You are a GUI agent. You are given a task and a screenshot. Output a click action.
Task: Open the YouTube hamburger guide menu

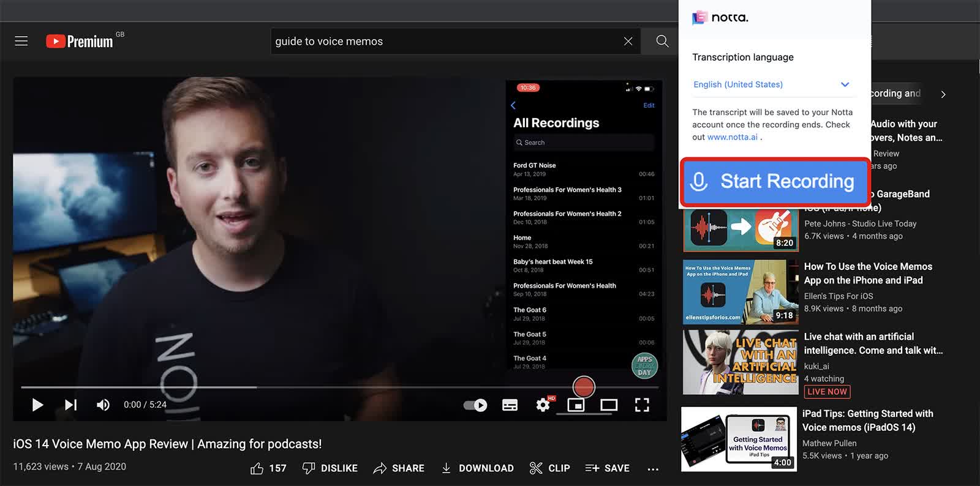tap(21, 41)
